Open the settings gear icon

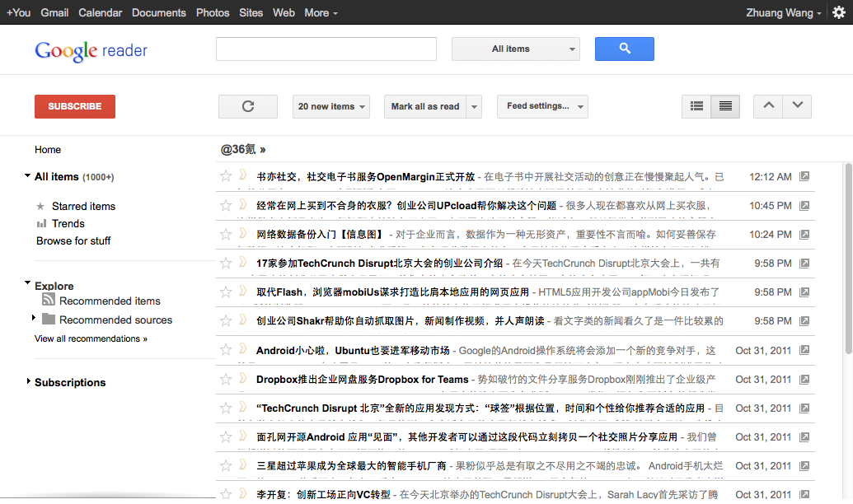coord(839,12)
